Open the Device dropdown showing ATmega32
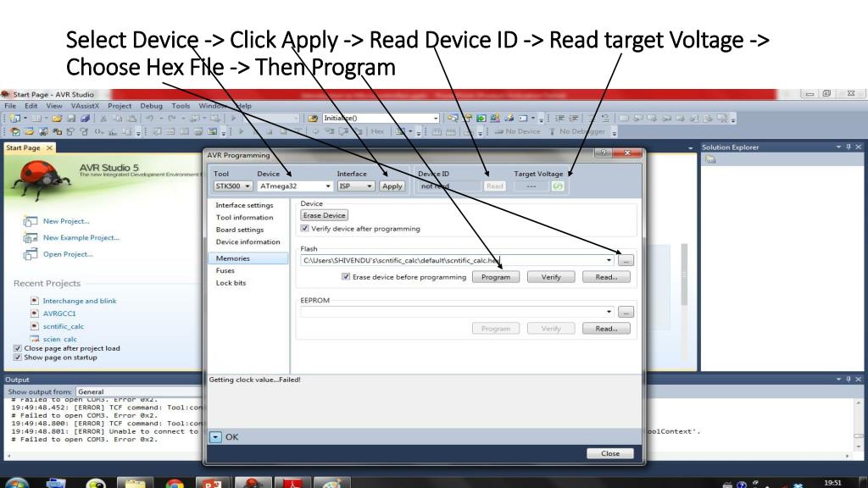Screen dimensions: 868x488 [x=295, y=186]
